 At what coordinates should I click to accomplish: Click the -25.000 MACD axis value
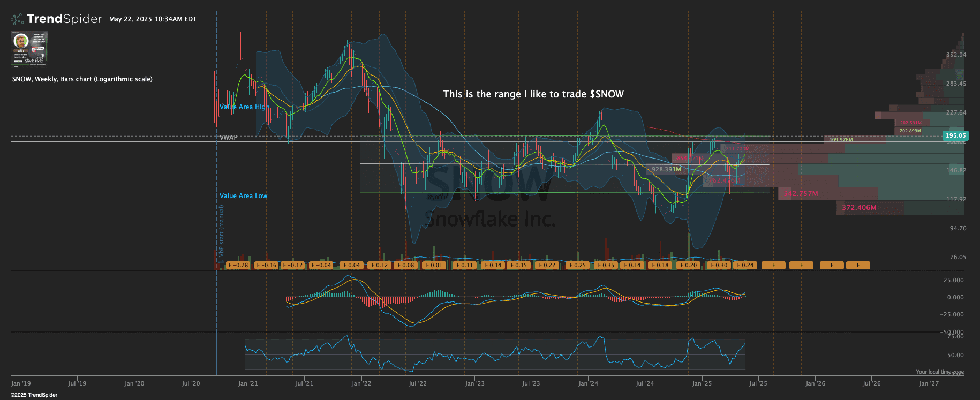coord(952,315)
